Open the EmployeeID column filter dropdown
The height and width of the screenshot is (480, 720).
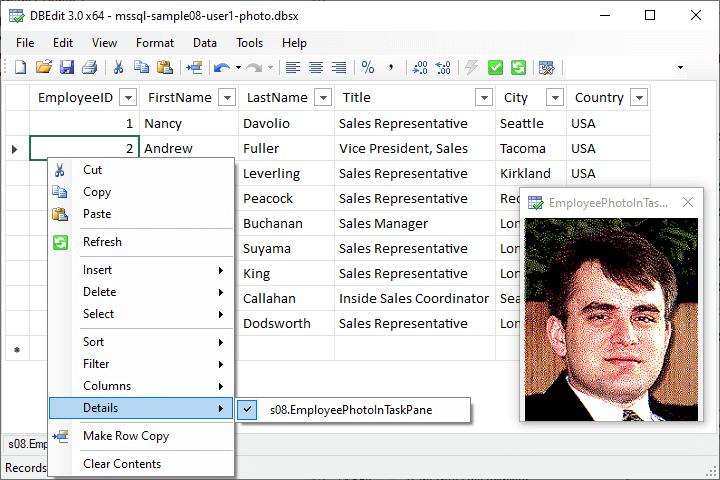coord(128,98)
